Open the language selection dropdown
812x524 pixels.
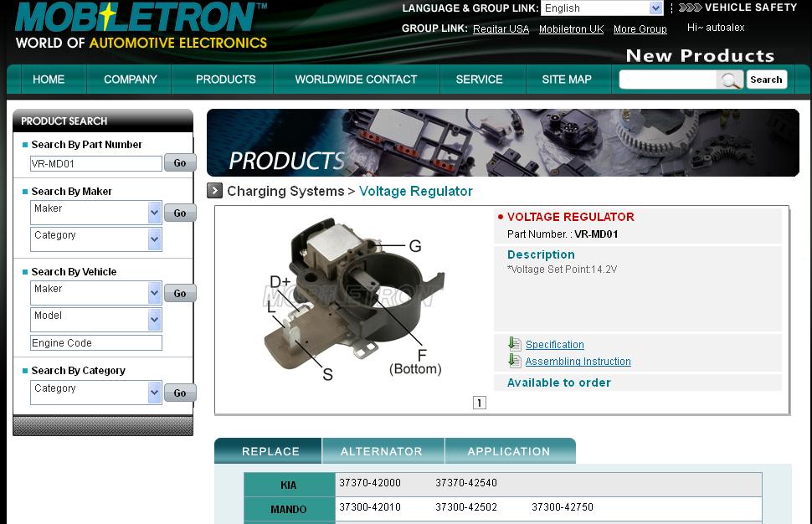(x=602, y=8)
